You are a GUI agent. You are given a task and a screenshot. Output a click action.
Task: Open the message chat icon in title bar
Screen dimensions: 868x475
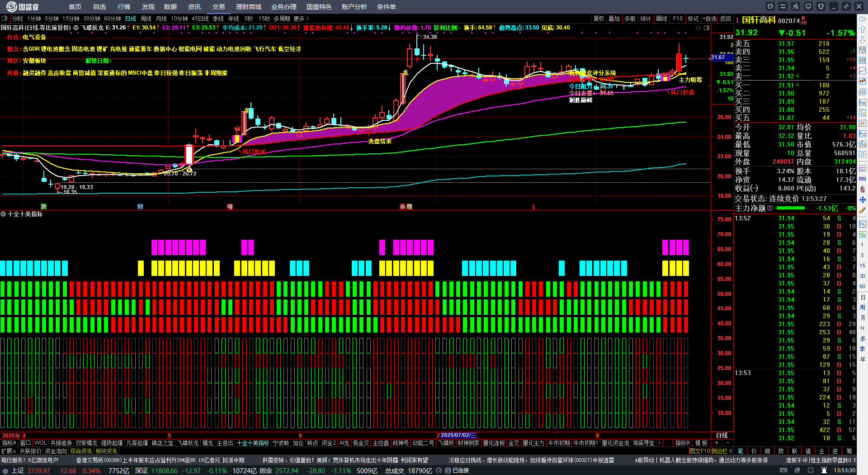(770, 6)
